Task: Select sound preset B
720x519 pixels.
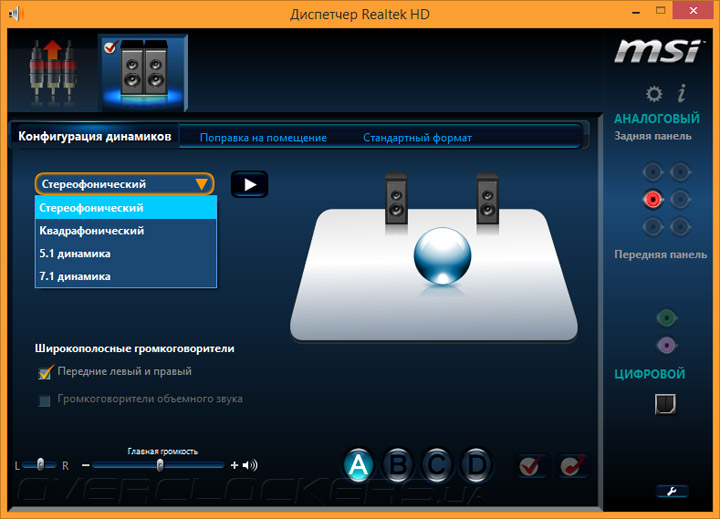Action: click(x=398, y=465)
